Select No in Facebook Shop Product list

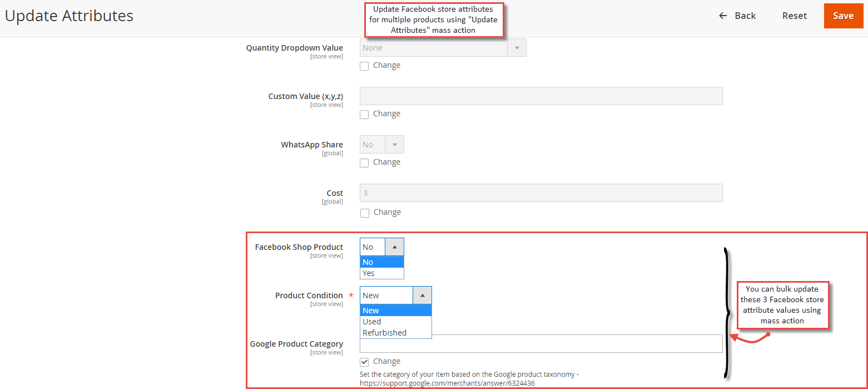point(381,262)
